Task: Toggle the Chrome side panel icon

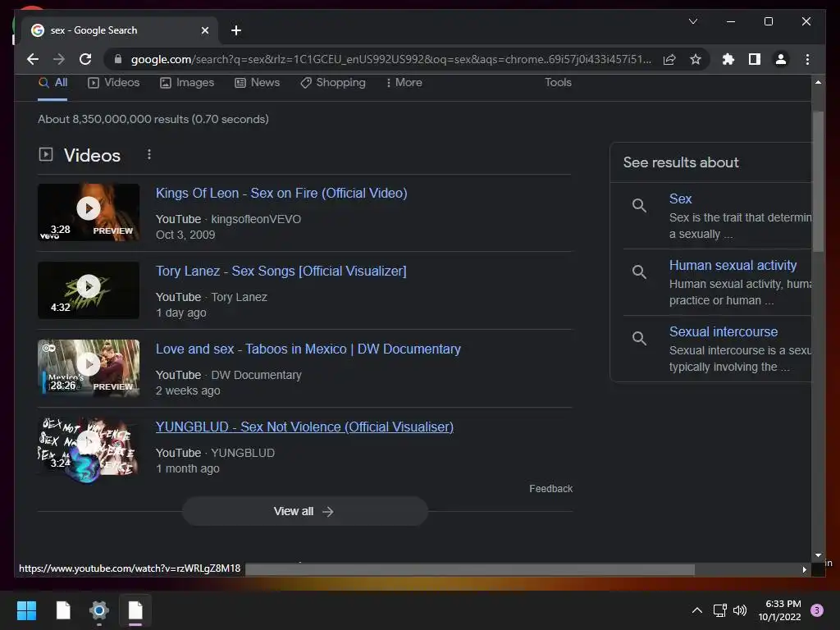Action: pos(755,59)
